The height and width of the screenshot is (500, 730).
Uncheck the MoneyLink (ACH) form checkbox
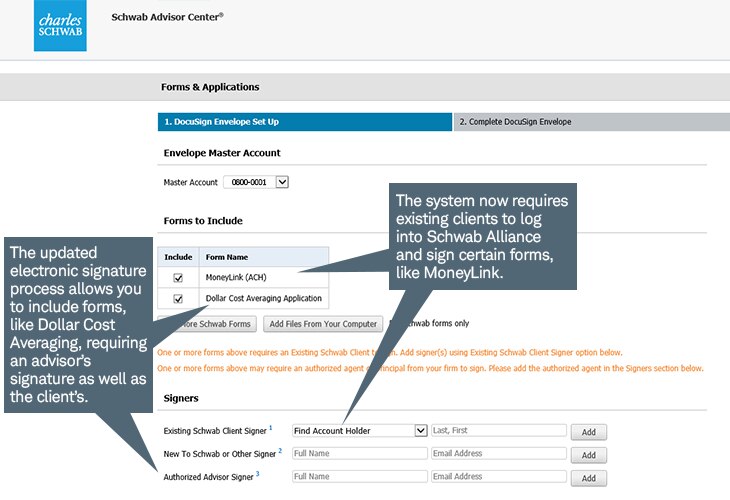pos(178,278)
